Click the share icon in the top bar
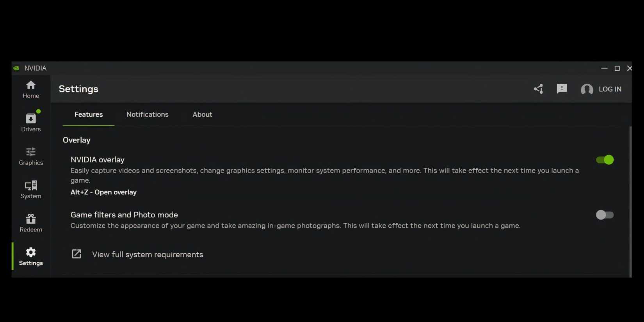Image resolution: width=644 pixels, height=322 pixels. [538, 89]
